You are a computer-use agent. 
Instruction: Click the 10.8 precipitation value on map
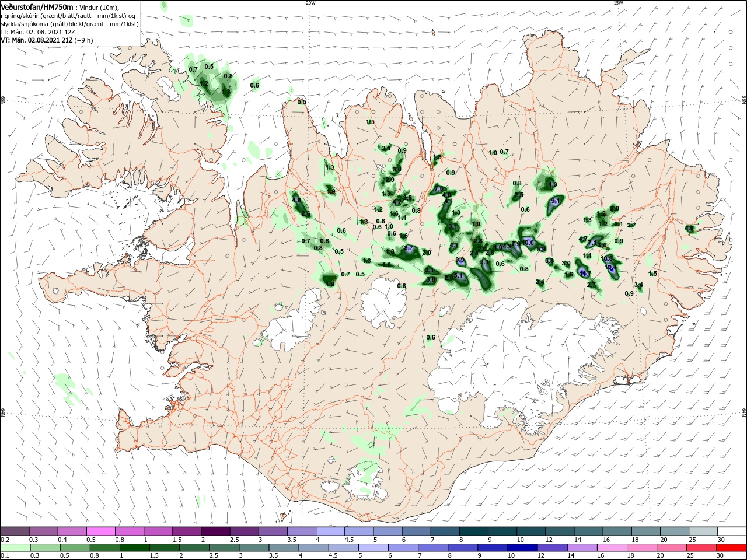point(606,258)
